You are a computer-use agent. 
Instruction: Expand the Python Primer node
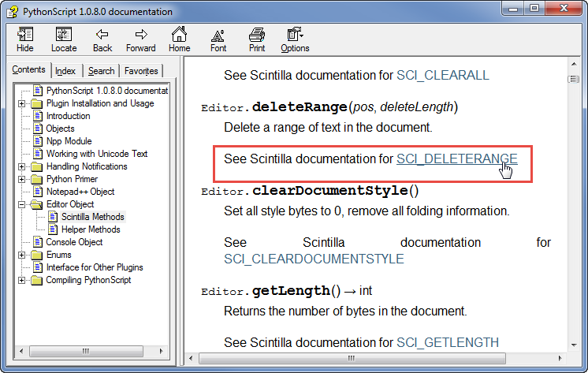(22, 179)
